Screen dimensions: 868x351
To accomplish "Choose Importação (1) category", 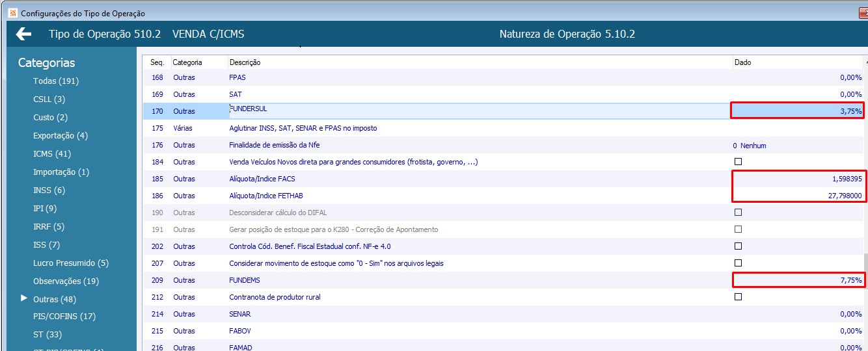I will pyautogui.click(x=61, y=172).
